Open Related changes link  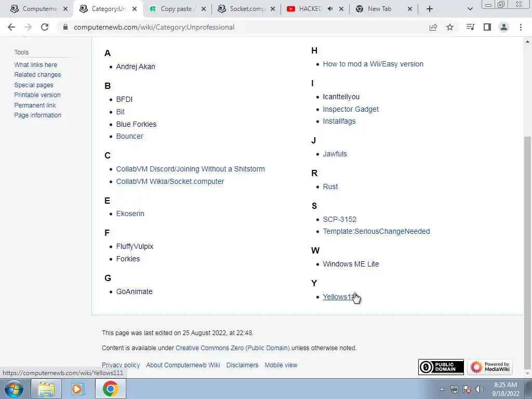tap(37, 75)
